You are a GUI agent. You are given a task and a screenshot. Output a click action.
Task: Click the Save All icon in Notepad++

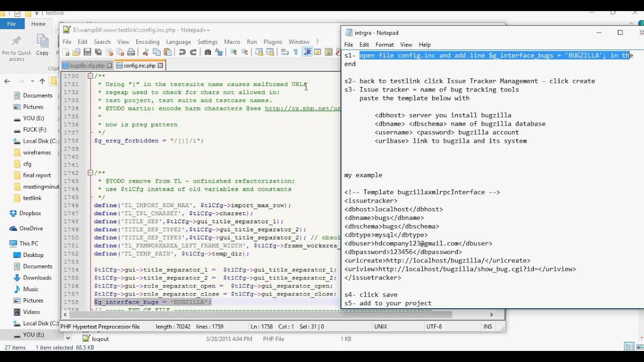pos(98,52)
